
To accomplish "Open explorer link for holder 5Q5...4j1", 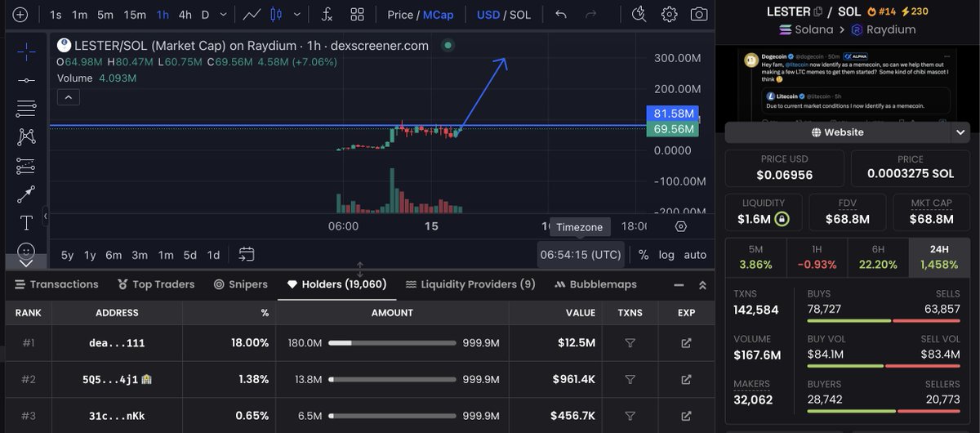I will [686, 380].
